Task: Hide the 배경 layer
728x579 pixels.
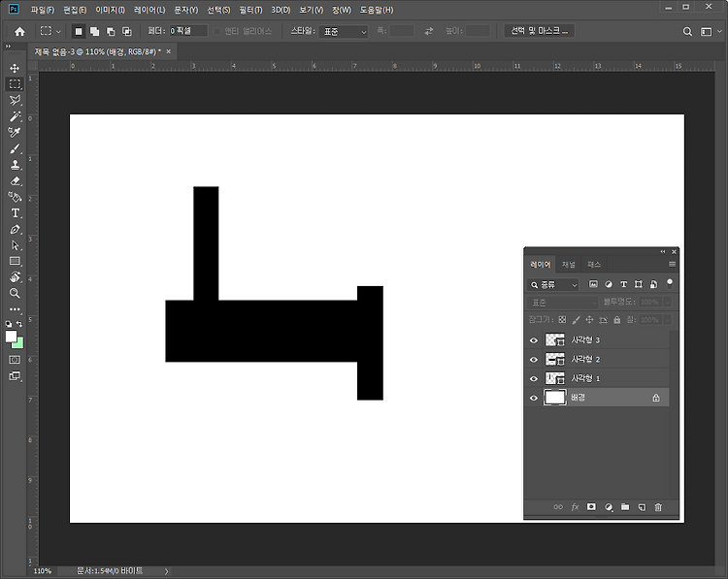Action: click(534, 398)
